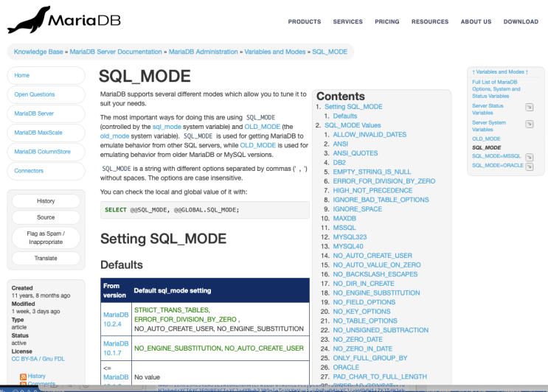The image size is (548, 392).
Task: Open the PRICING menu
Action: click(x=387, y=21)
